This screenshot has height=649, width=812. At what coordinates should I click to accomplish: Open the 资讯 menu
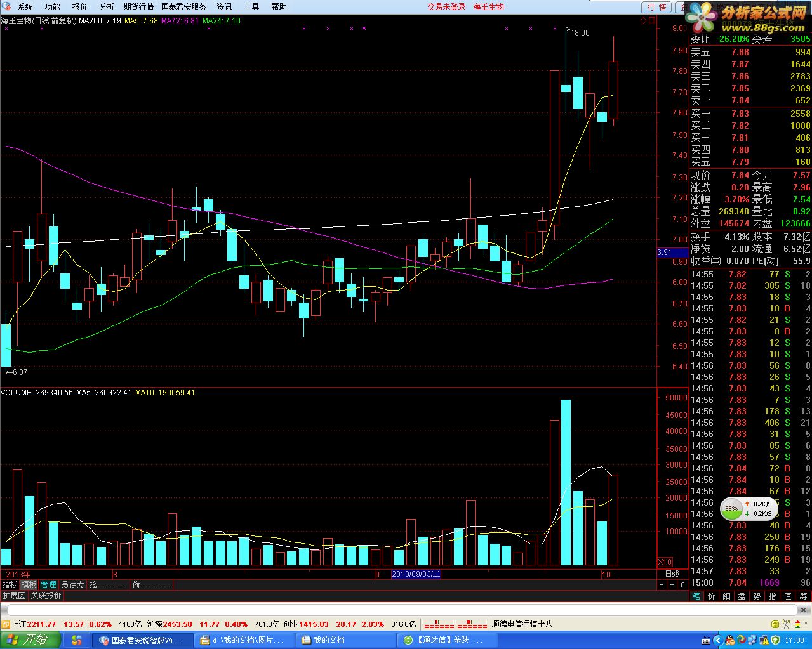(x=224, y=7)
